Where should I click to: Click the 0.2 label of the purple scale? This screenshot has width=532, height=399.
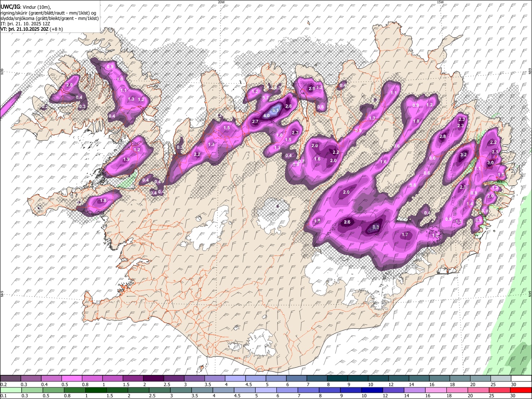click(x=3, y=384)
